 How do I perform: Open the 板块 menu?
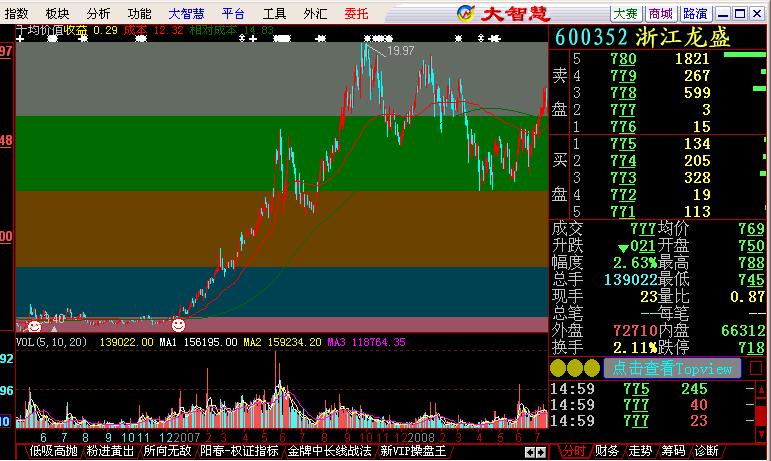58,13
